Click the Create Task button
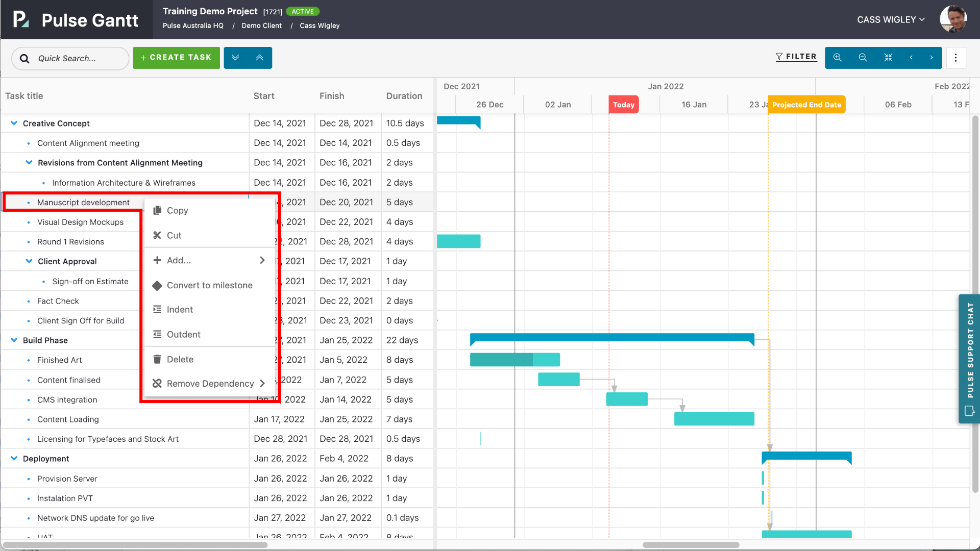 pyautogui.click(x=176, y=57)
